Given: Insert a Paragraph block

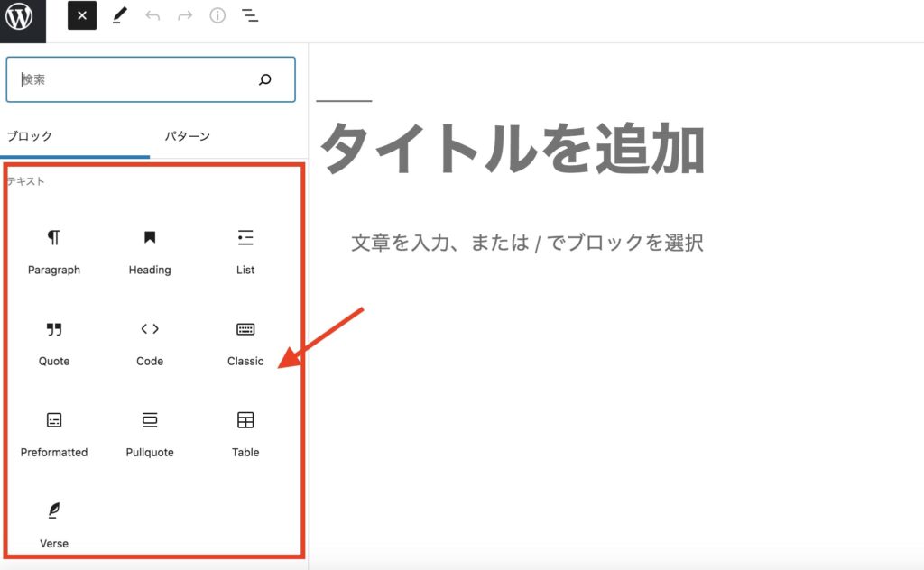Looking at the screenshot, I should [54, 252].
